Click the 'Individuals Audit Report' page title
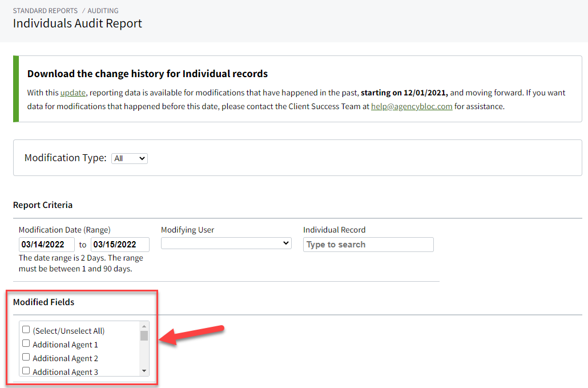Viewport: 588px width, 388px height. click(78, 23)
